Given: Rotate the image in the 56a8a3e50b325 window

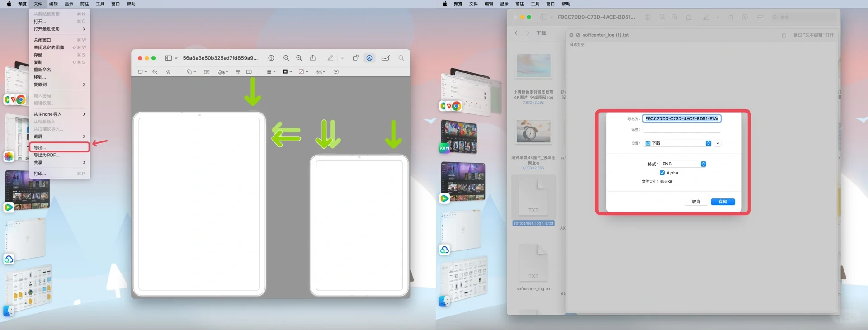Looking at the screenshot, I should pos(355,58).
